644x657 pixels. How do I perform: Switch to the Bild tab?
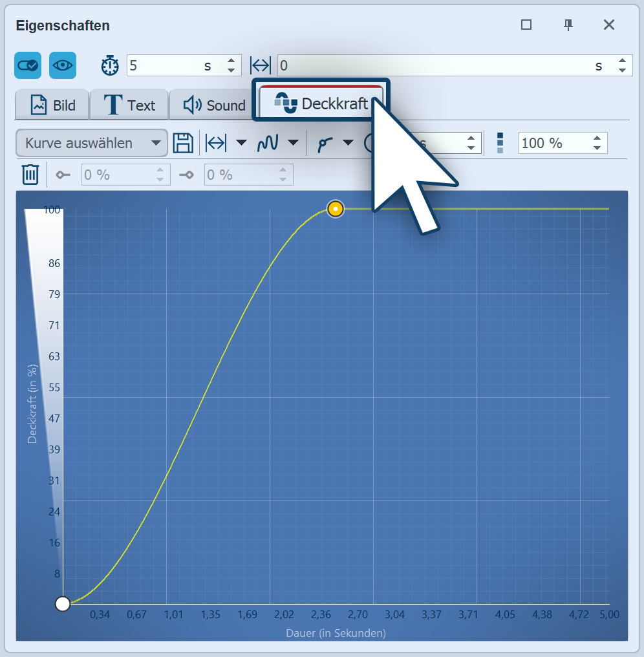tap(53, 105)
